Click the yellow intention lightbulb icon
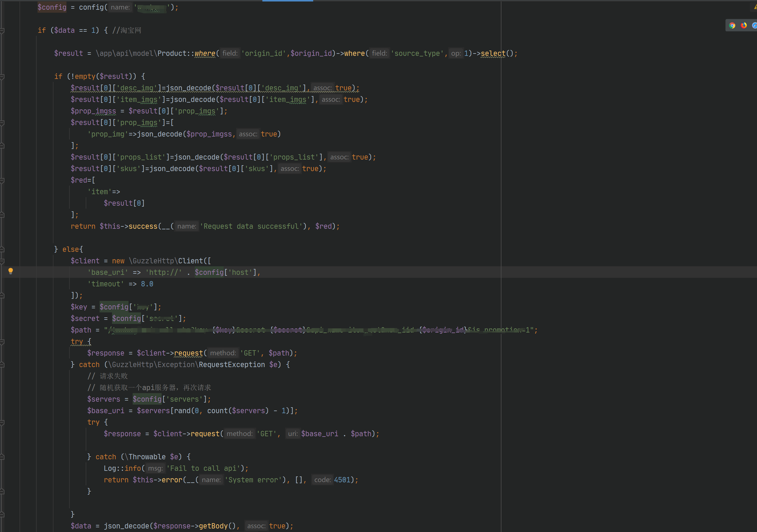757x532 pixels. pyautogui.click(x=11, y=271)
